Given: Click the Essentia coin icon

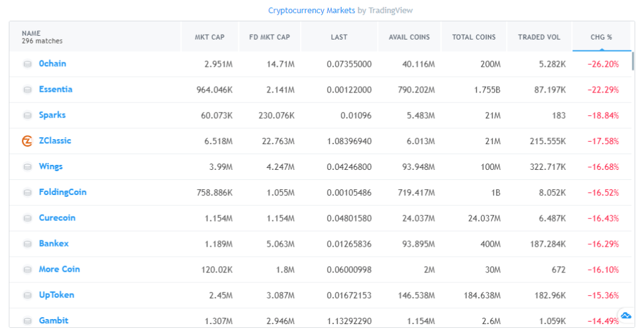Looking at the screenshot, I should (27, 90).
